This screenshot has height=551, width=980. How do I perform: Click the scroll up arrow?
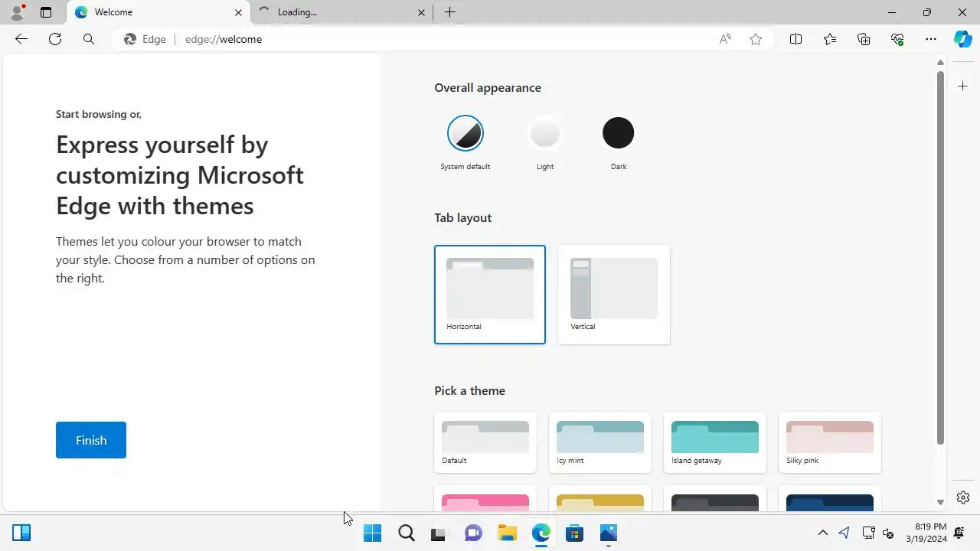[940, 62]
